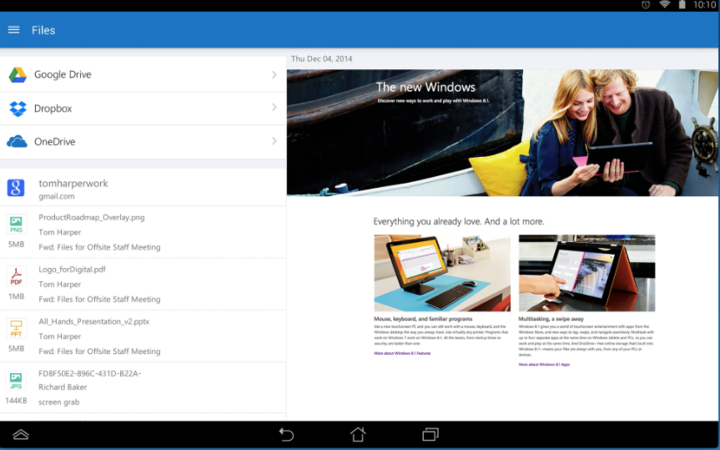Tap 'Multitasking, a swipe away' heading

[x=551, y=319]
